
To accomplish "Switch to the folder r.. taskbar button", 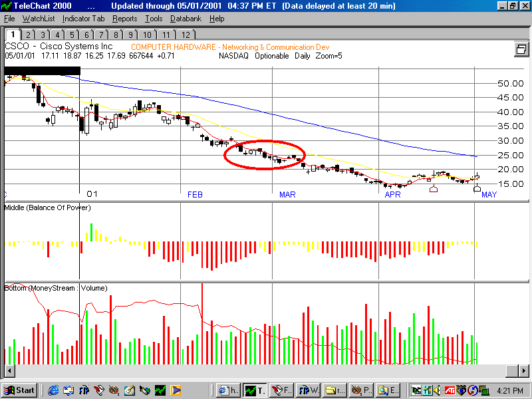I will tap(335, 390).
